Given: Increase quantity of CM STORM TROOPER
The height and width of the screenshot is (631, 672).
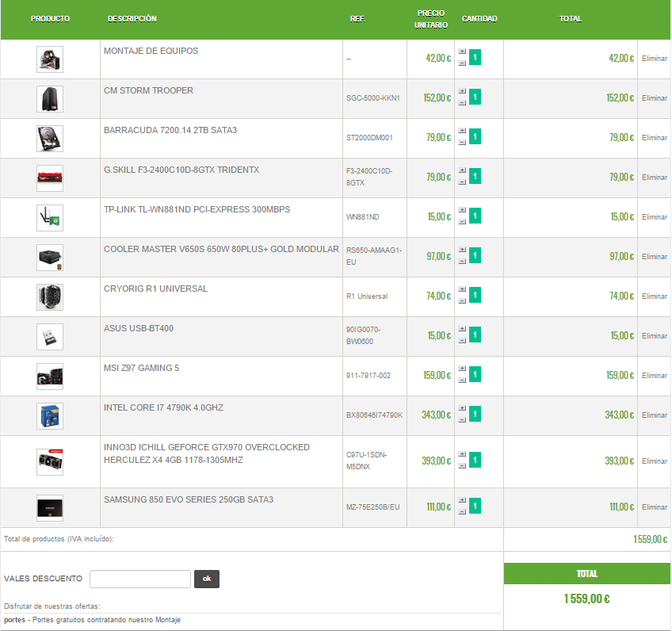Looking at the screenshot, I should [462, 91].
